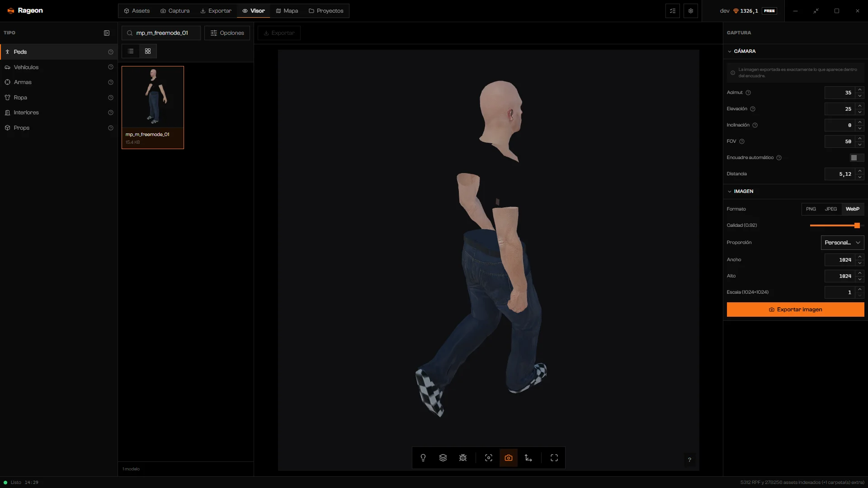Screen dimensions: 868x488
Task: Click the help icon next to Interiores
Action: (x=111, y=113)
